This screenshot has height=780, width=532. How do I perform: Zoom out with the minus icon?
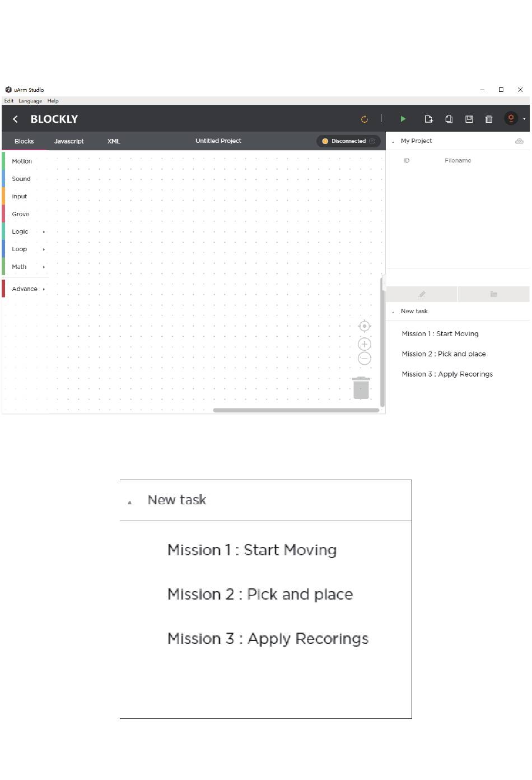pos(365,358)
